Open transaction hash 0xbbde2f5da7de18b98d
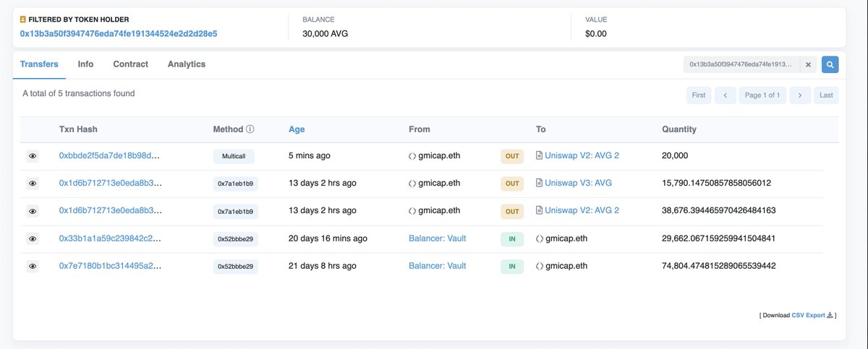Screen dimensions: 868x349 coord(109,155)
